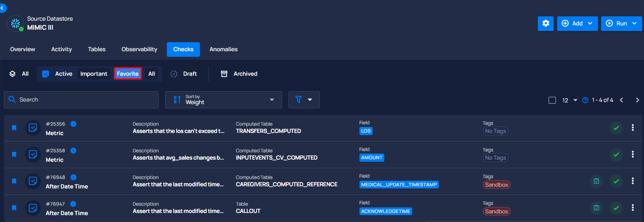Image resolution: width=644 pixels, height=222 pixels.
Task: Click the clipboard icon on the CALLOUT row
Action: tap(596, 208)
